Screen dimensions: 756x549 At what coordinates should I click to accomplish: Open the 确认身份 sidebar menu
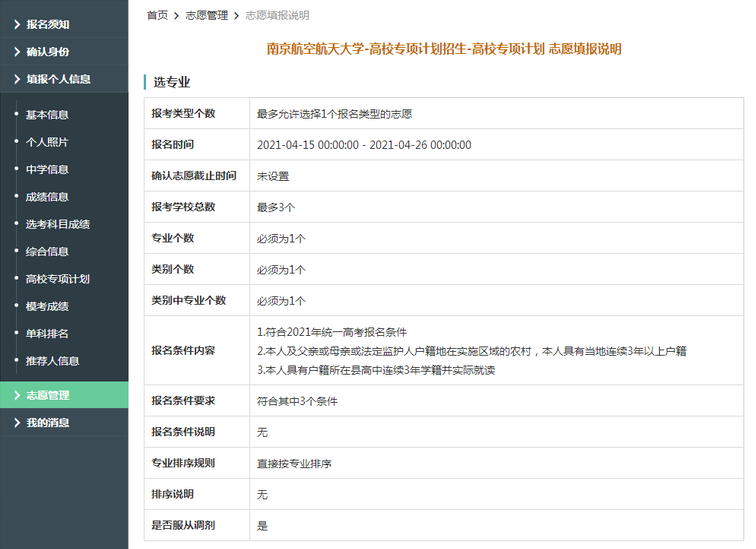point(64,52)
